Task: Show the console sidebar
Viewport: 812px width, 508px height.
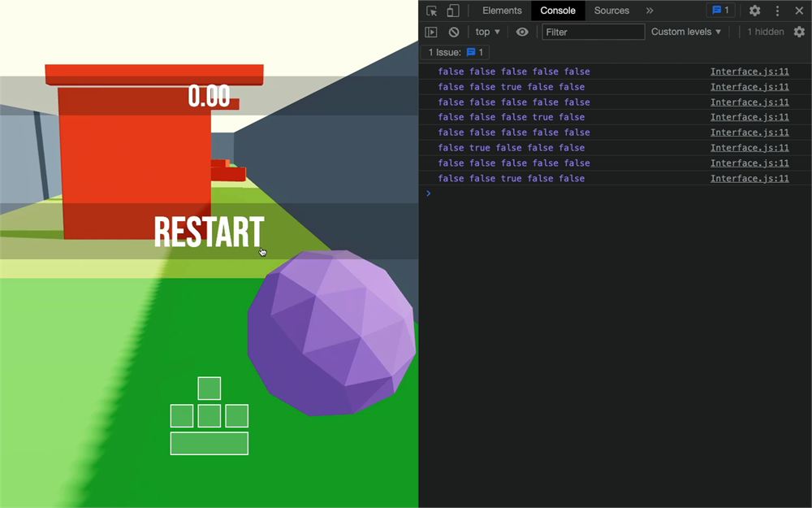Action: coord(431,32)
